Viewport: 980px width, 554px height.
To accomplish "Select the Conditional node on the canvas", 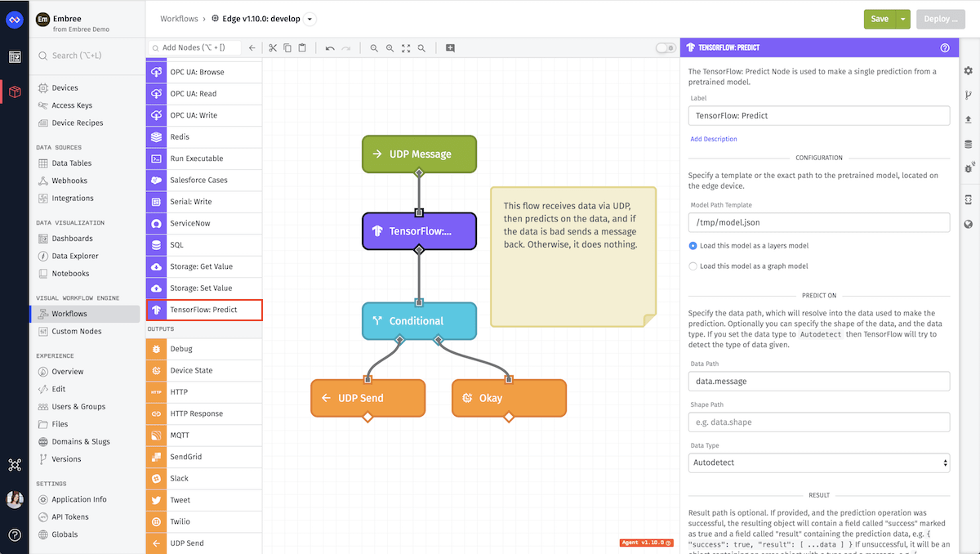I will 419,321.
